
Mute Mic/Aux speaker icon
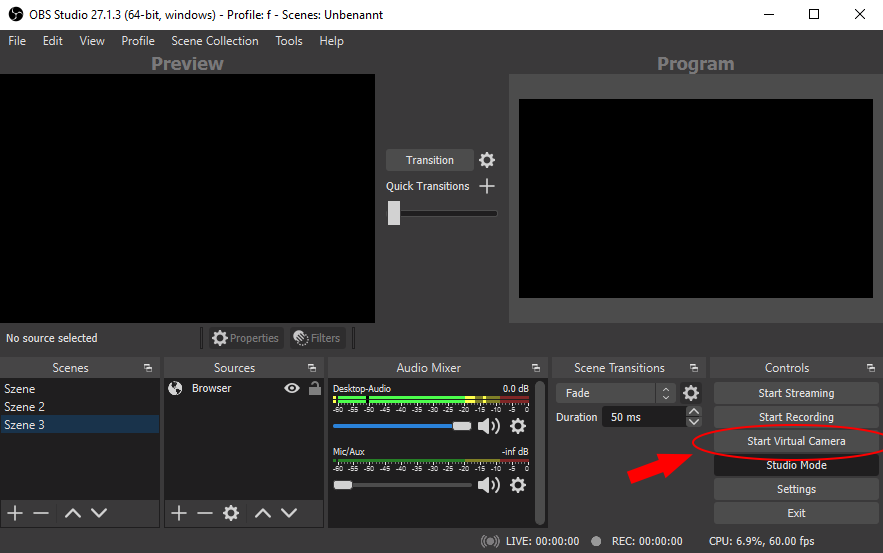pos(489,485)
